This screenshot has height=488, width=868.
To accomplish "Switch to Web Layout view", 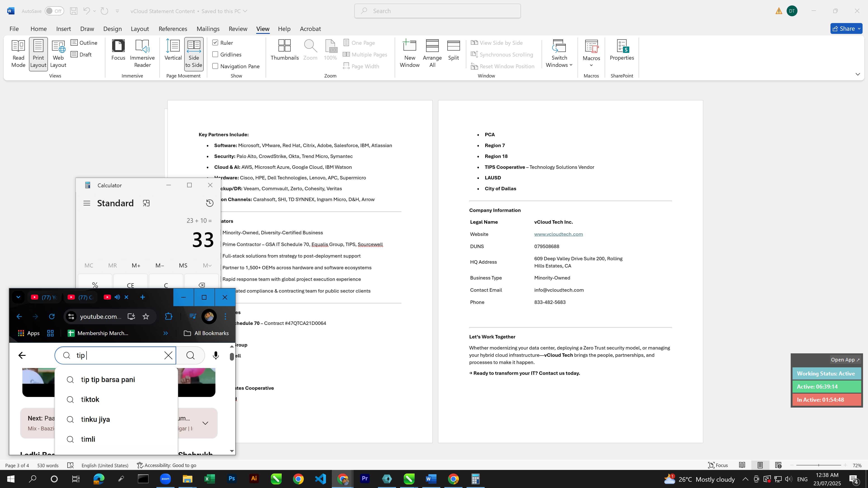I will click(x=58, y=54).
